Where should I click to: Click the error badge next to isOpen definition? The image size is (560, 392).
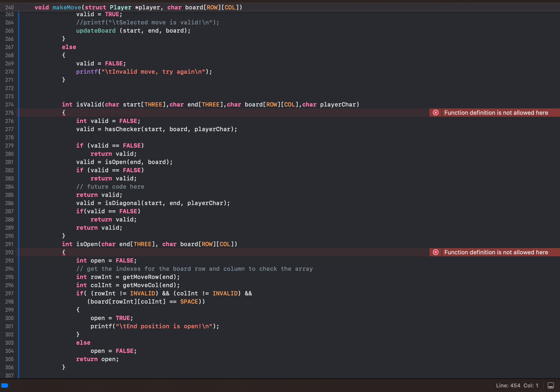pyautogui.click(x=436, y=252)
